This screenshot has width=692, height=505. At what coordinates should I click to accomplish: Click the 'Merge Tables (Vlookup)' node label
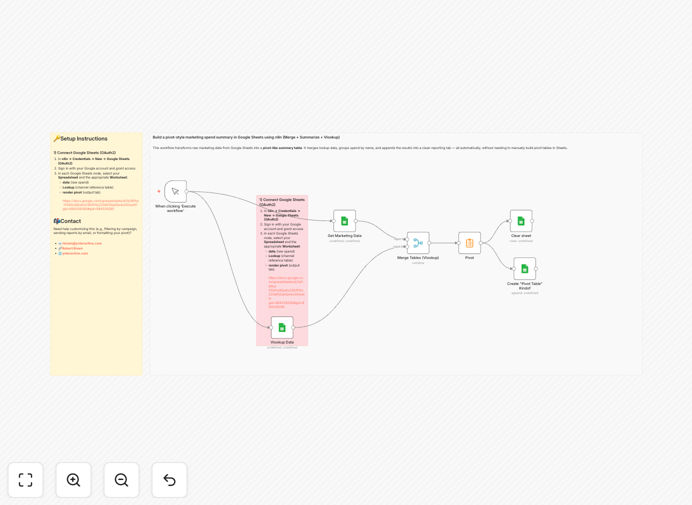(x=418, y=258)
